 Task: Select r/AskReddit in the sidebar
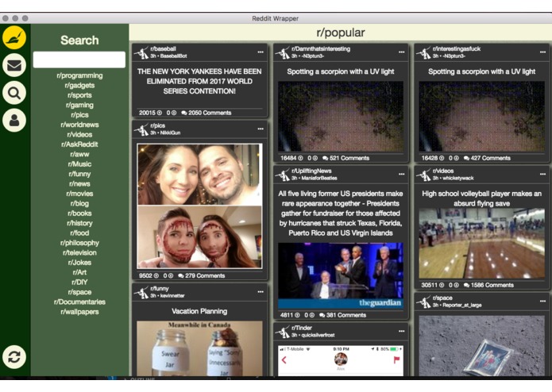click(x=79, y=144)
